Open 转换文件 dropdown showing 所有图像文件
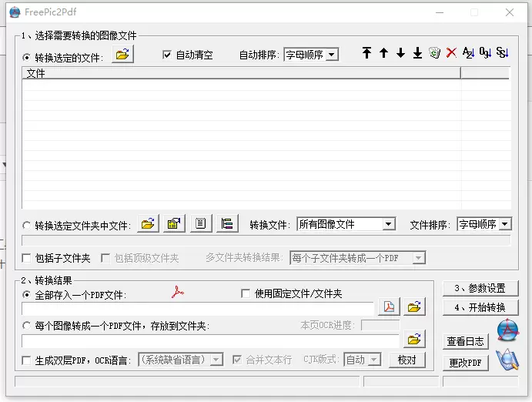 346,224
